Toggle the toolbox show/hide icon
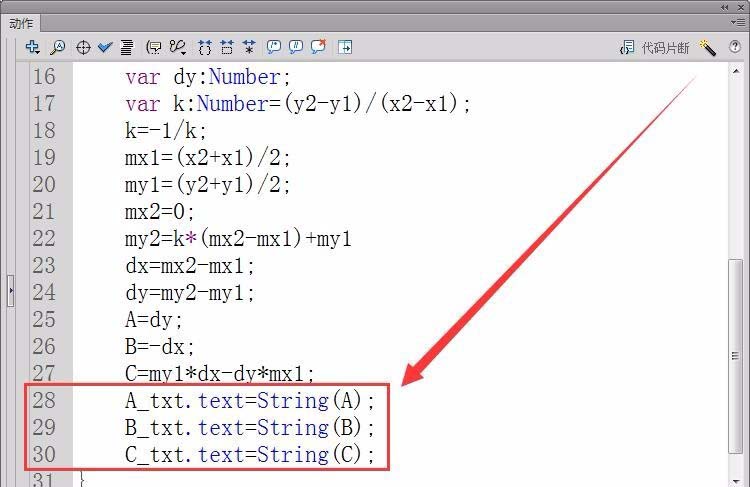Image resolution: width=750 pixels, height=487 pixels. (345, 47)
